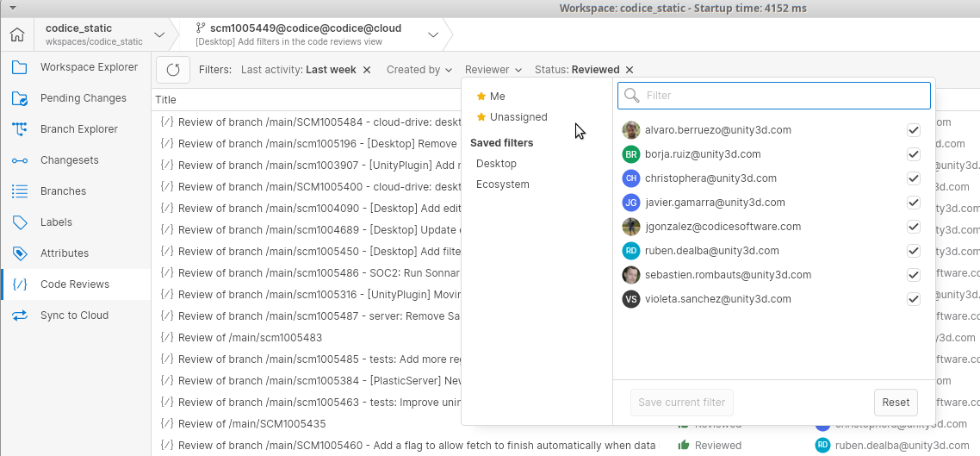Click the Reset button
This screenshot has width=980, height=456.
[896, 403]
